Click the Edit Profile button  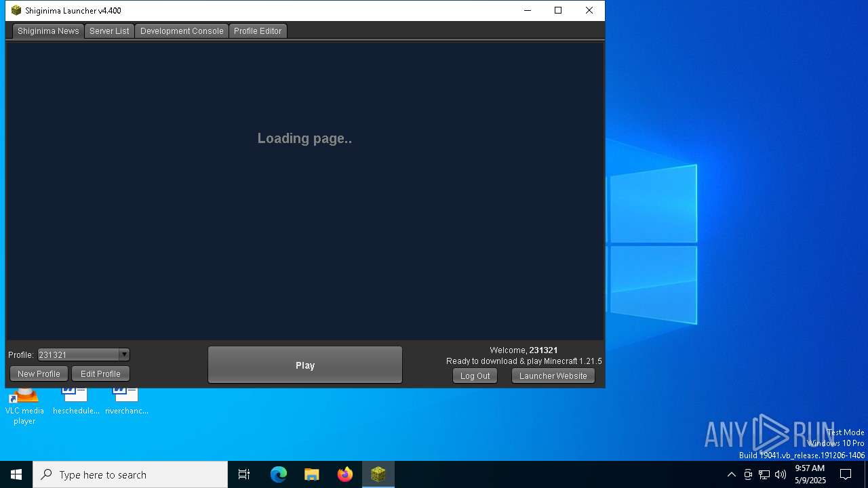(x=100, y=373)
